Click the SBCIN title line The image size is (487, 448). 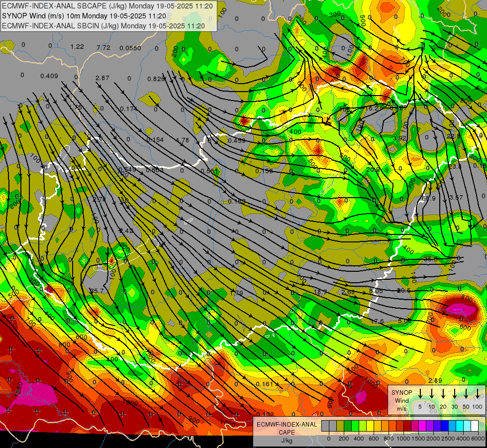(x=103, y=26)
